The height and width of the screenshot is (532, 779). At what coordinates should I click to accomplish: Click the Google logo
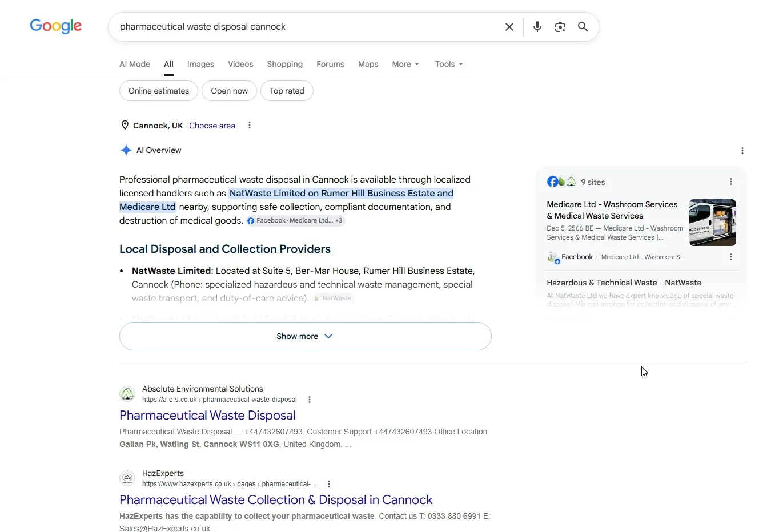pyautogui.click(x=56, y=26)
